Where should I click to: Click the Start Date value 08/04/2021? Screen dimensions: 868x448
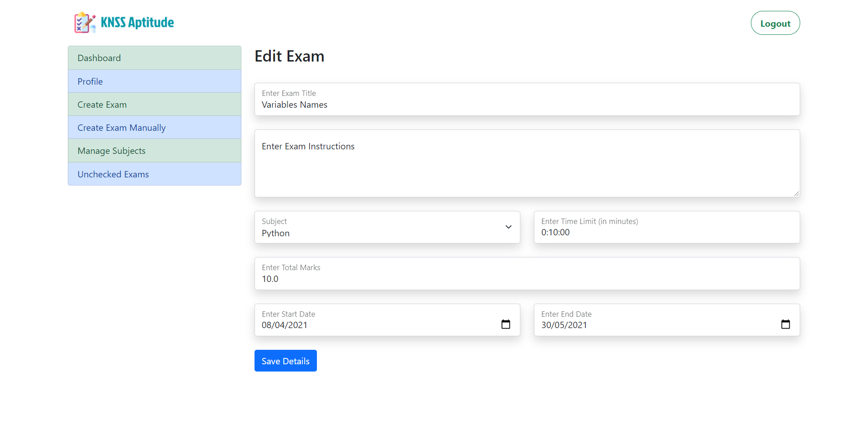click(285, 325)
